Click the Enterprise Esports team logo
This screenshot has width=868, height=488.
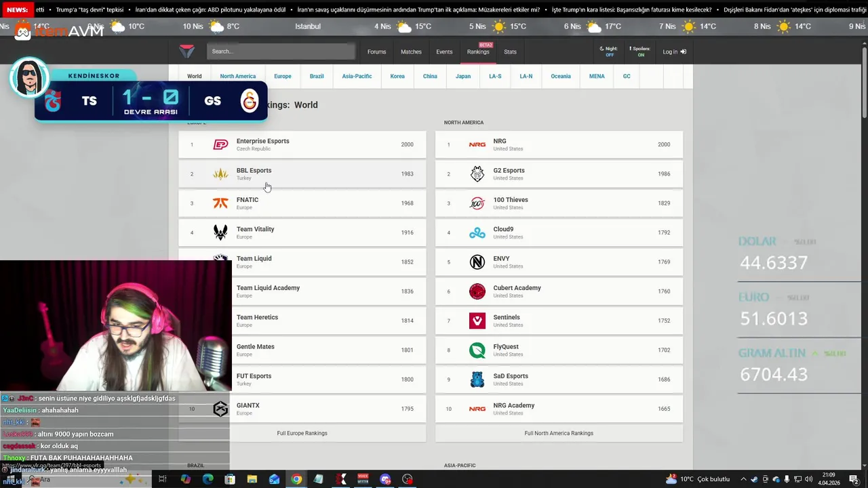pyautogui.click(x=220, y=144)
